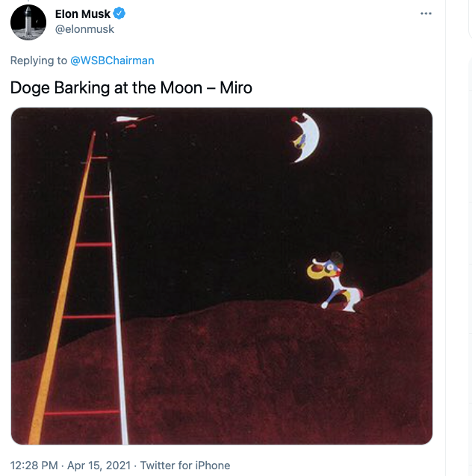This screenshot has width=472, height=476.
Task: Select the "Doge Barking at the Moon" text
Action: [x=106, y=87]
